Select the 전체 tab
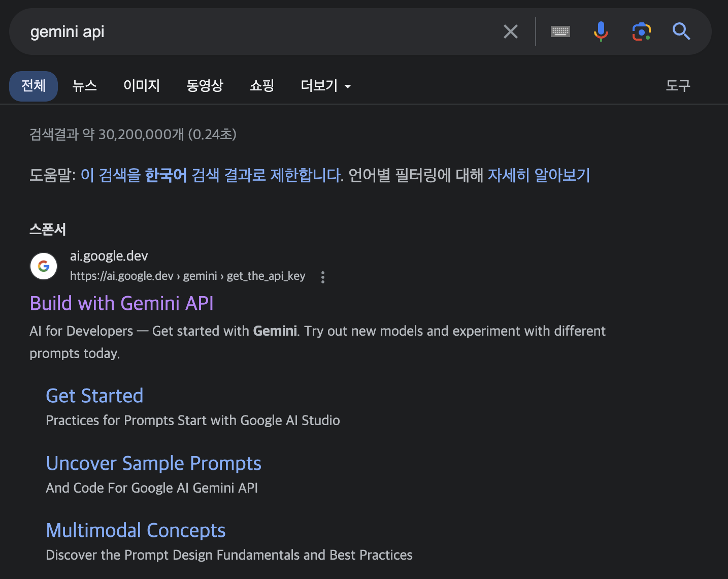Image resolution: width=728 pixels, height=579 pixels. tap(34, 86)
